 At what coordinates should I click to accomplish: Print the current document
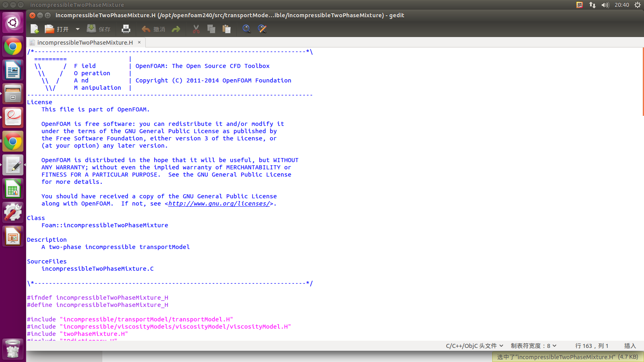pos(126,29)
